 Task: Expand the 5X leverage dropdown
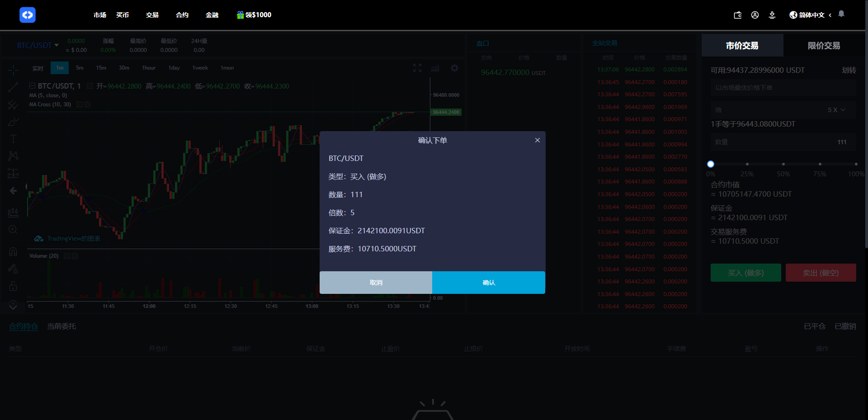point(835,109)
